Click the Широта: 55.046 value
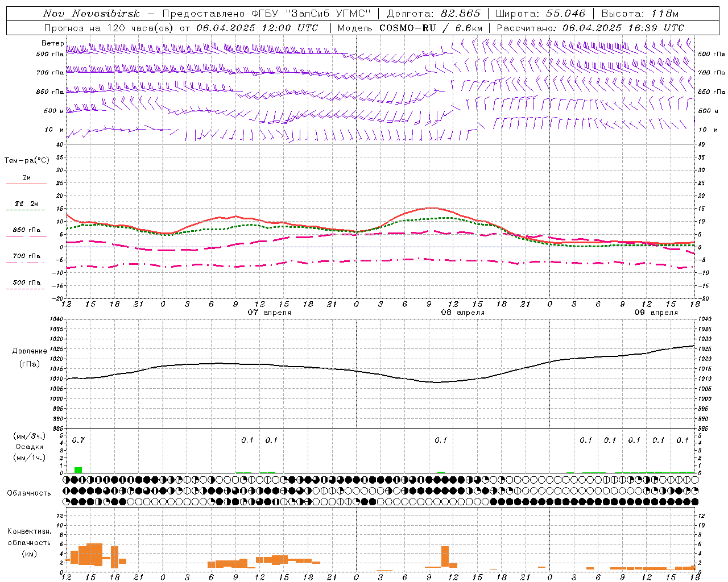The image size is (728, 582). pos(540,14)
